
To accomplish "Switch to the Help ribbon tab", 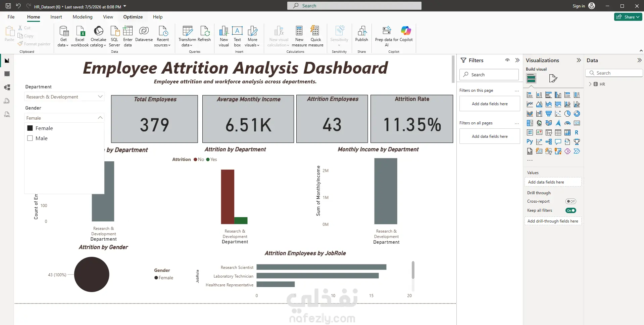I will click(x=158, y=17).
